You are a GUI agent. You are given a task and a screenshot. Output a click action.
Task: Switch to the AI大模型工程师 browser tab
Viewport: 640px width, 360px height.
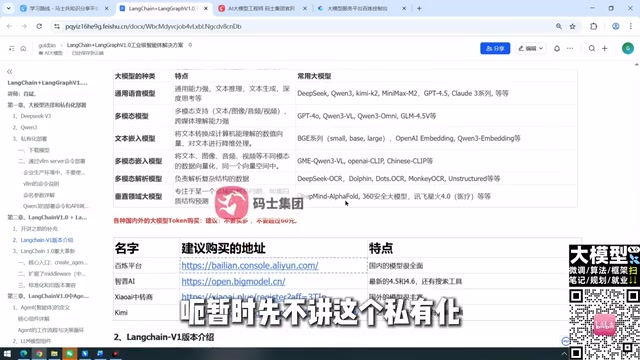(262, 9)
